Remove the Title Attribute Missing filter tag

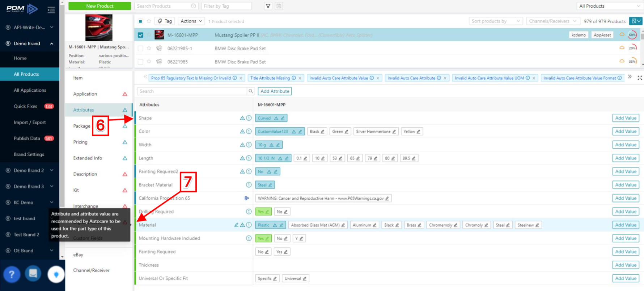pos(300,78)
